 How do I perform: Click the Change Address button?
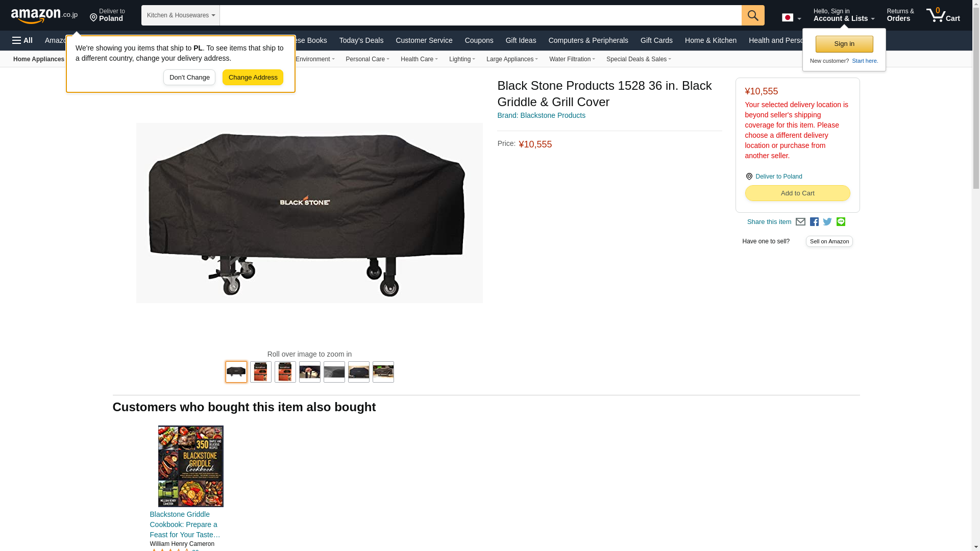253,78
